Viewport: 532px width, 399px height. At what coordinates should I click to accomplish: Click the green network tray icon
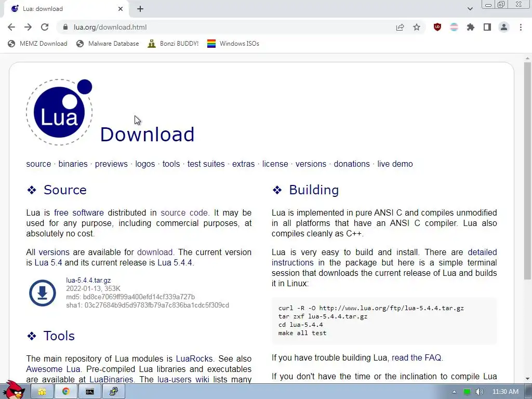467,392
